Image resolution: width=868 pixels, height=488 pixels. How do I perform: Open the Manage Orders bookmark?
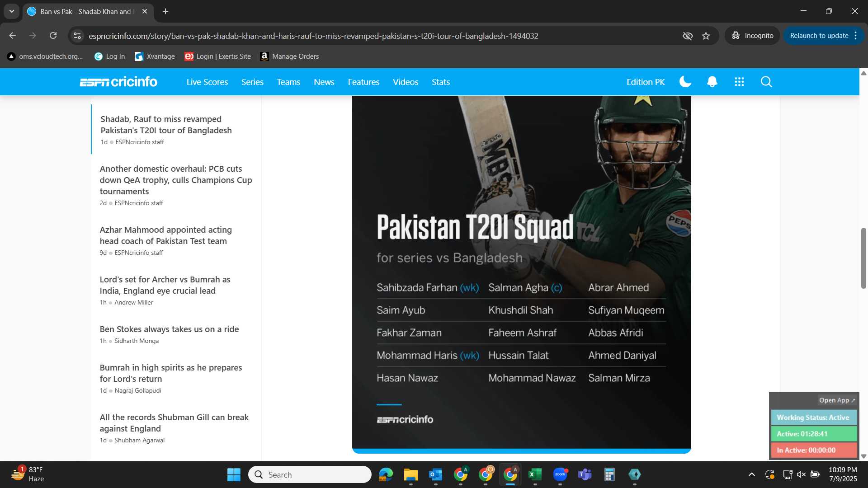(x=290, y=56)
